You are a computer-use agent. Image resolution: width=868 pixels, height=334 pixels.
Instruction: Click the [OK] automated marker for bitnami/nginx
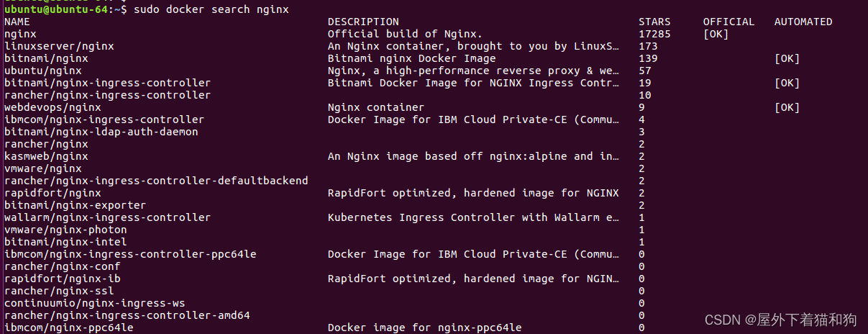coord(787,58)
